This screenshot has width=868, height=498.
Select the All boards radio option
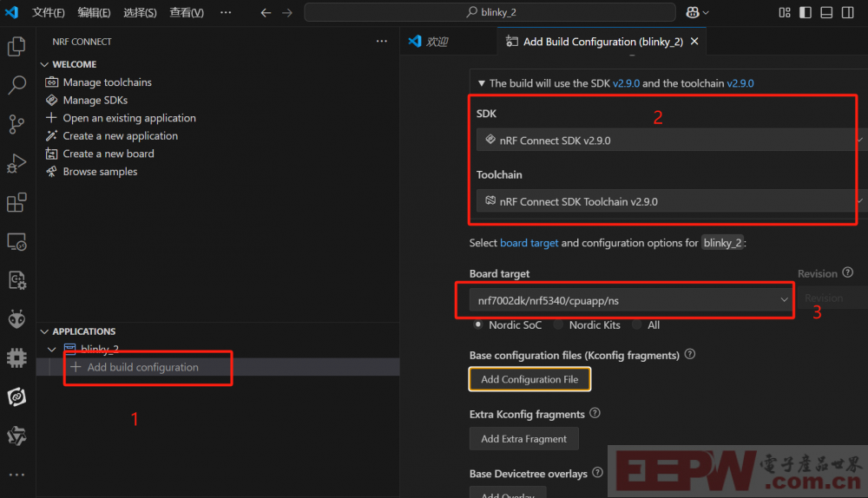[637, 324]
